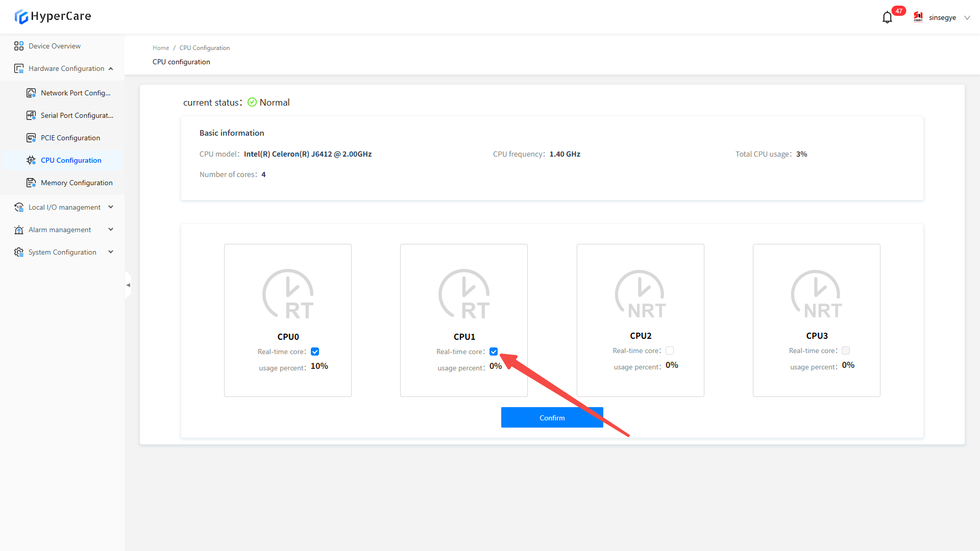Toggle CPU1 Real-time core checkbox
The height and width of the screenshot is (551, 980).
point(494,352)
